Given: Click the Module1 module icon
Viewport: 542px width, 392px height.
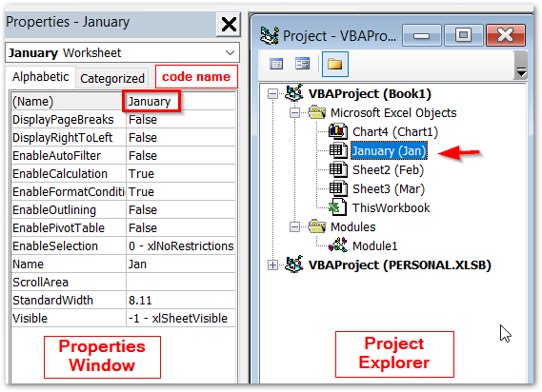Looking at the screenshot, I should pos(337,245).
